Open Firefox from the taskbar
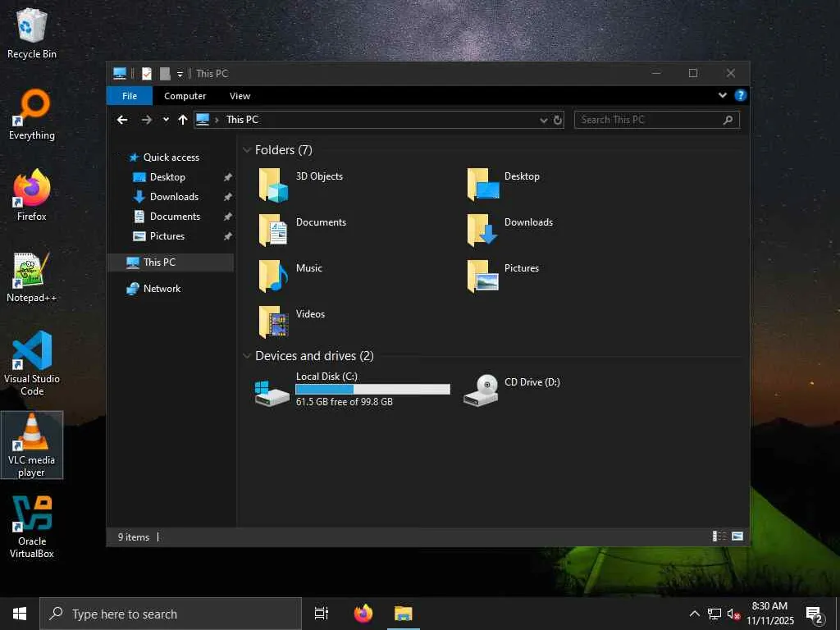The height and width of the screenshot is (630, 840). pyautogui.click(x=363, y=614)
